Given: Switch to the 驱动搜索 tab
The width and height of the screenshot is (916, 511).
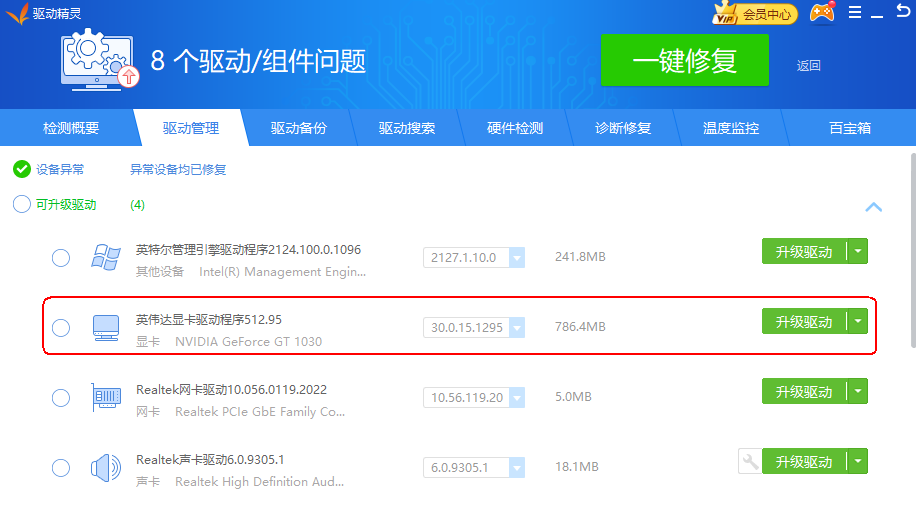Looking at the screenshot, I should (x=407, y=128).
